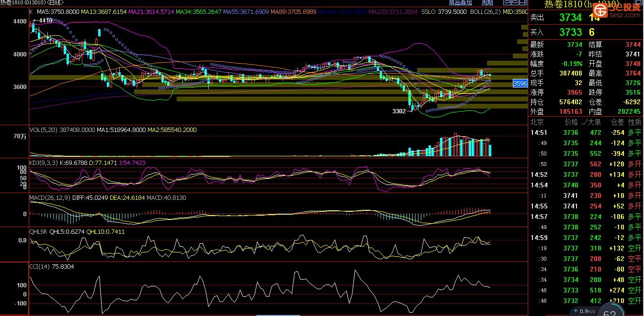Click the 最高 high price 3764
Viewport: 644px width, 316px height.
click(x=633, y=73)
